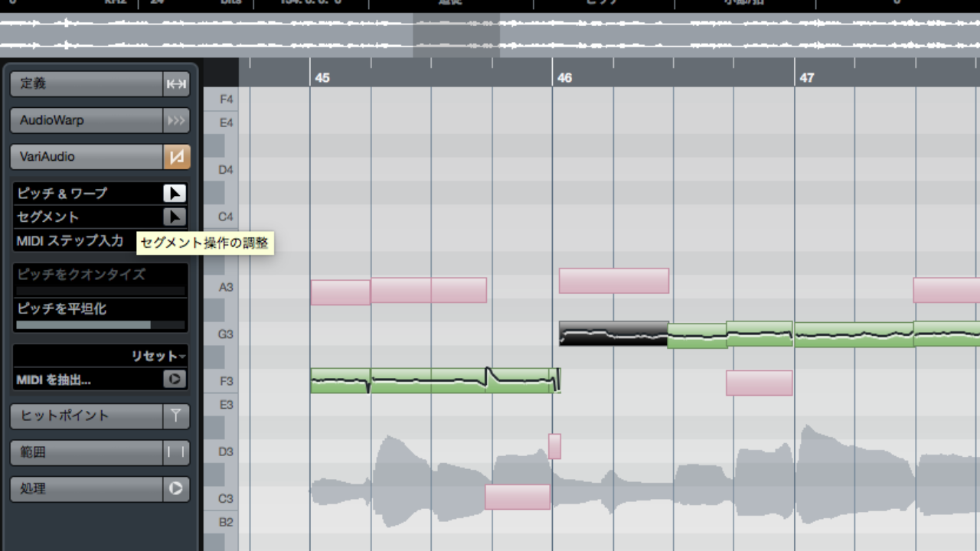
Task: Expand the 処理 section
Action: pos(87,488)
